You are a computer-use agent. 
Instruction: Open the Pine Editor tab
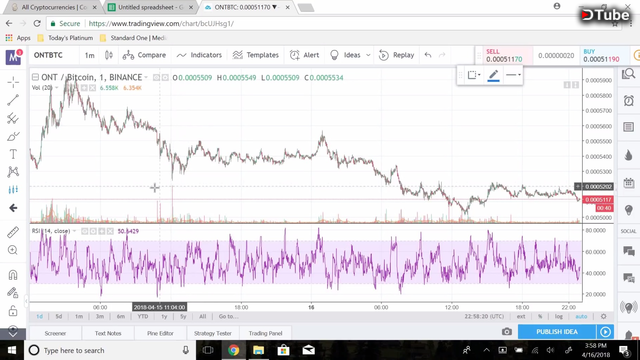(x=160, y=333)
